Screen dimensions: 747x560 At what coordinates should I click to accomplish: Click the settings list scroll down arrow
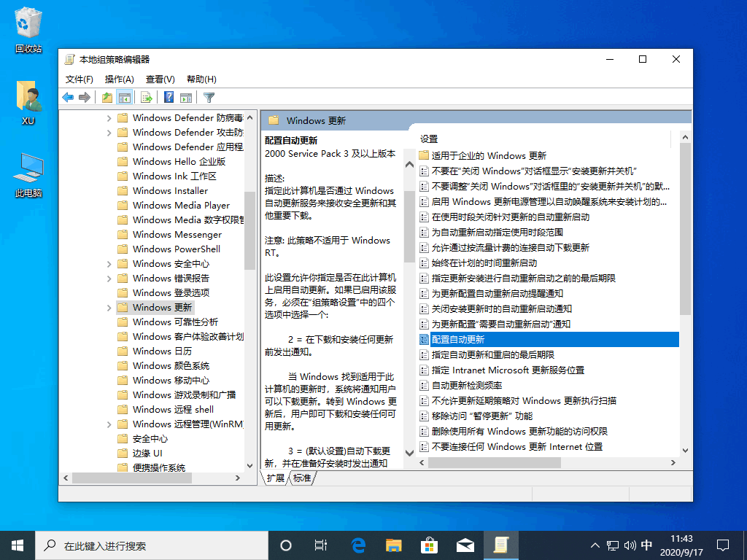(685, 451)
